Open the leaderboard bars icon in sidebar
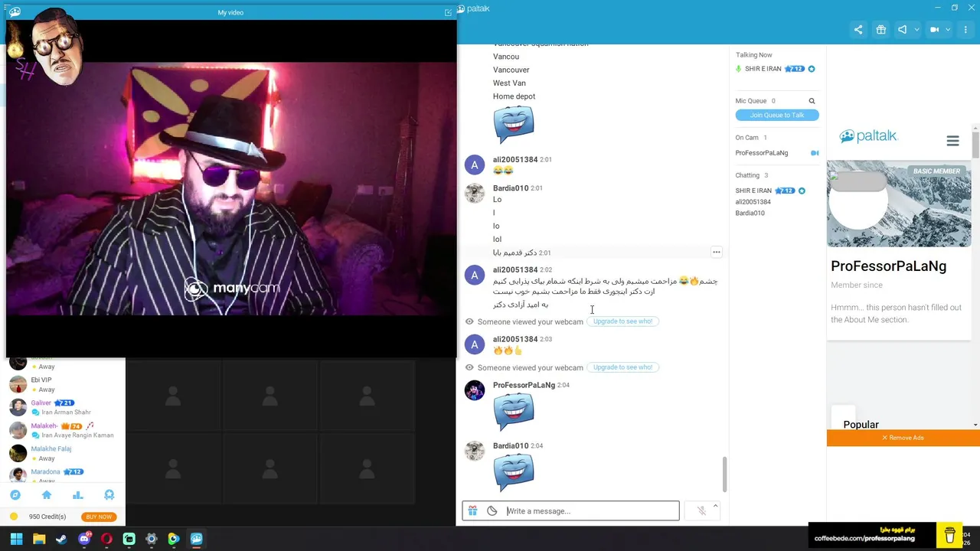The height and width of the screenshot is (551, 980). (77, 495)
